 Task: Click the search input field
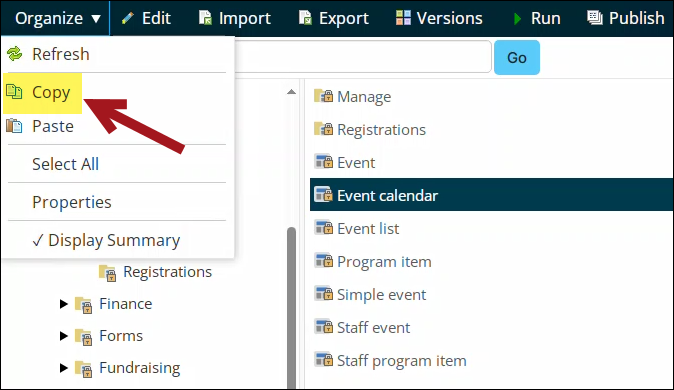coord(363,57)
